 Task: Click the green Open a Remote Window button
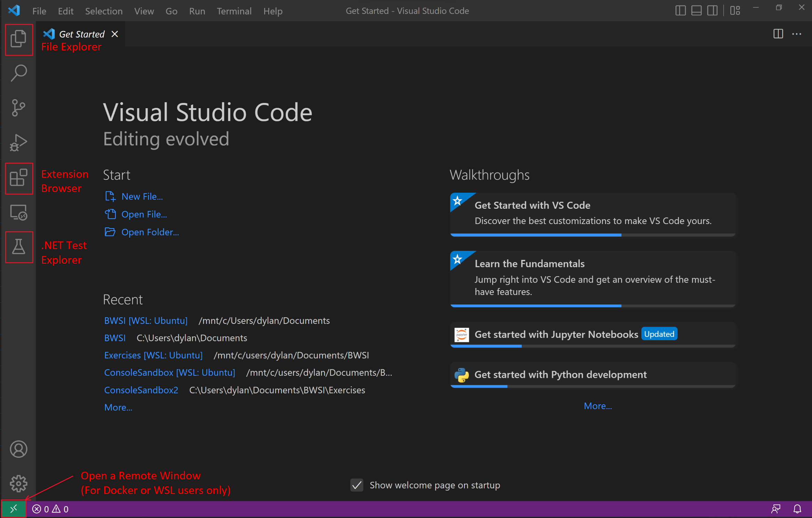pos(14,509)
